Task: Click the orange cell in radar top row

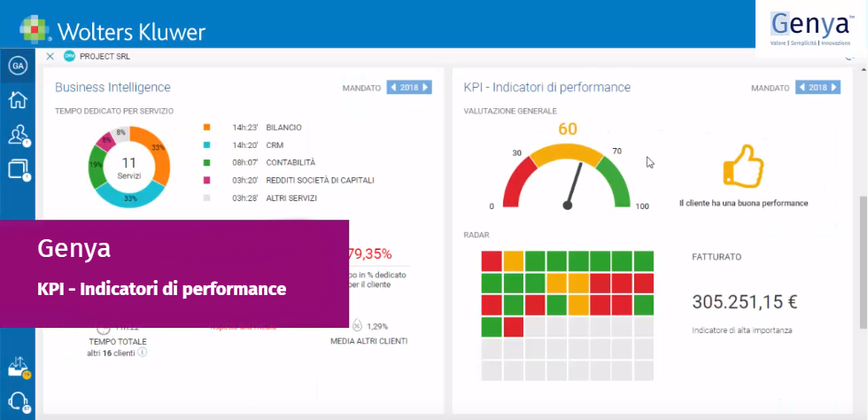Action: 513,261
